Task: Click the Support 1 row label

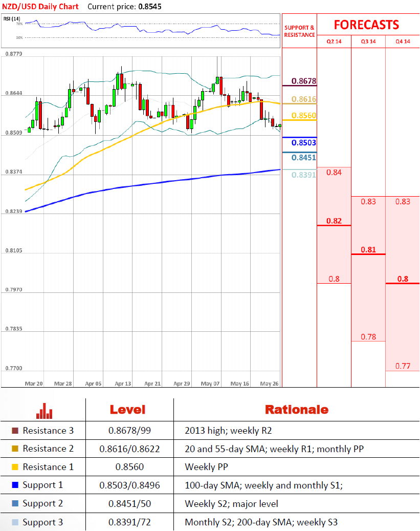Action: [42, 485]
